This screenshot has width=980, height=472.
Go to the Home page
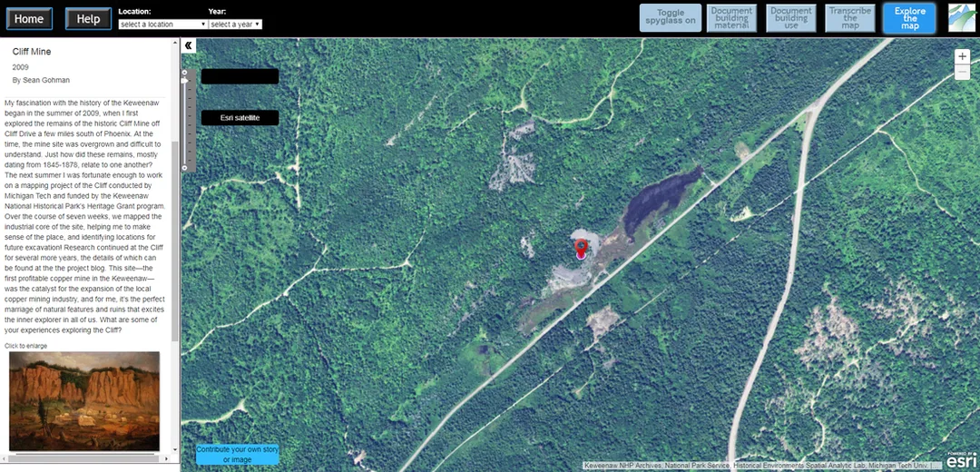[29, 19]
